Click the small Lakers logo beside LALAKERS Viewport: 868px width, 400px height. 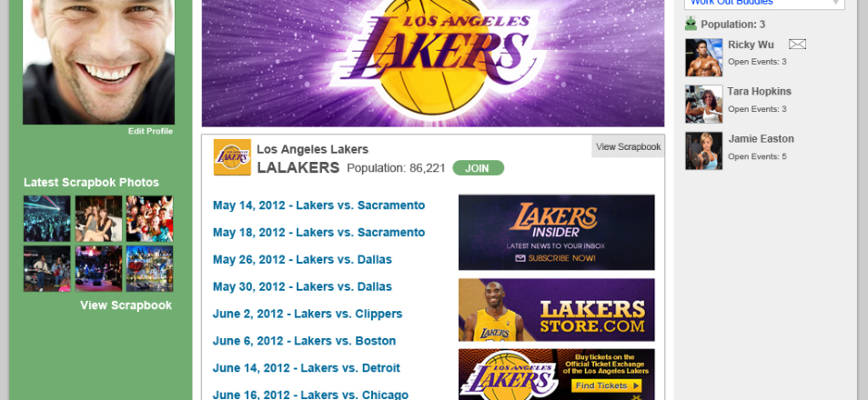point(232,157)
